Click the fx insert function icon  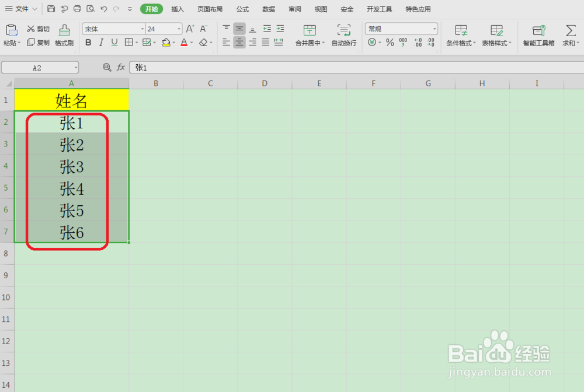tap(121, 67)
